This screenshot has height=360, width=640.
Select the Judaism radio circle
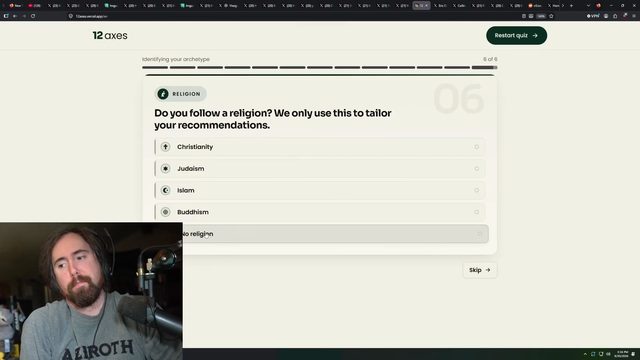pyautogui.click(x=476, y=168)
